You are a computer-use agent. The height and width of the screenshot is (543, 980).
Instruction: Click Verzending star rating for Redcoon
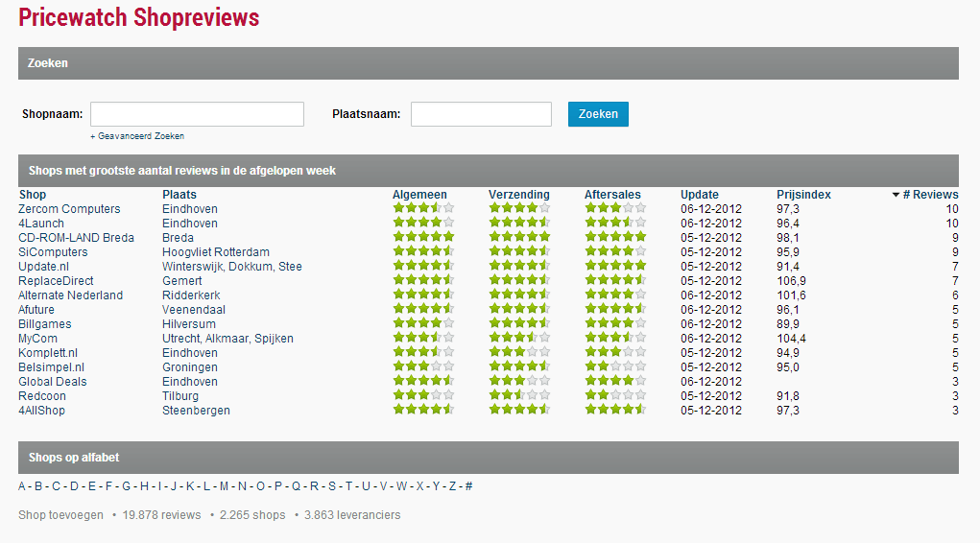[519, 395]
